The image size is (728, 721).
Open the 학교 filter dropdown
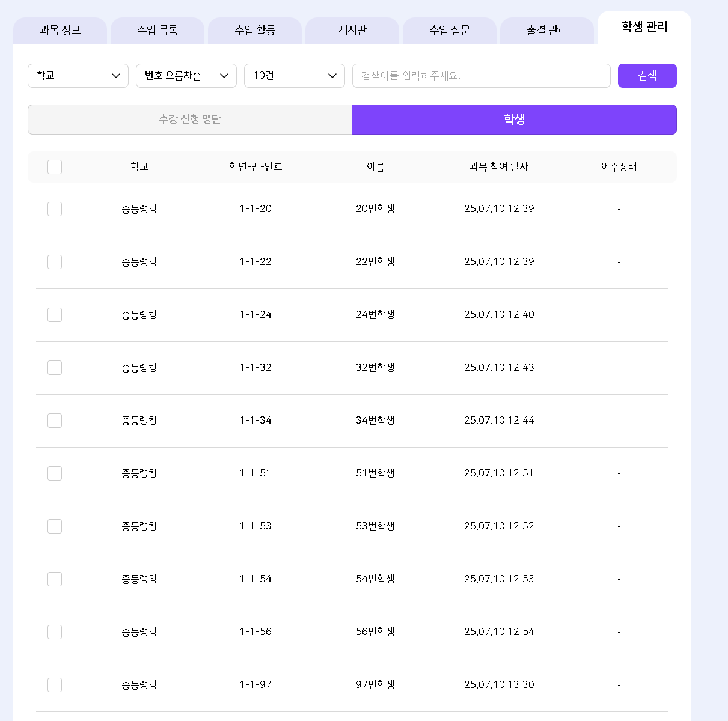[78, 76]
